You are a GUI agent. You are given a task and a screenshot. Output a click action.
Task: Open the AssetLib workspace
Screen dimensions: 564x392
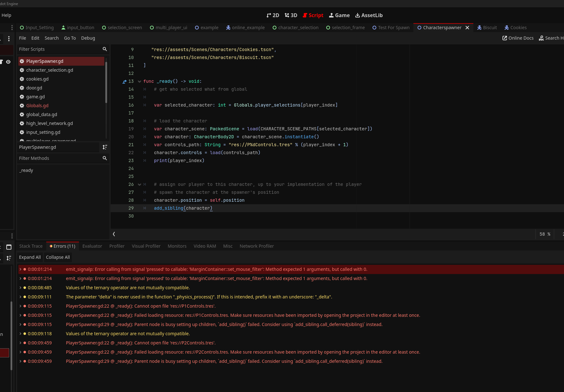pos(369,15)
